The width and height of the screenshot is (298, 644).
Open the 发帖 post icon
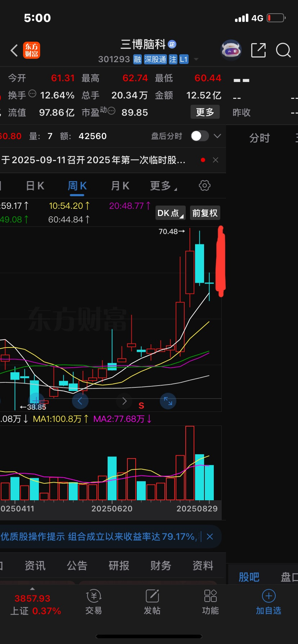152,603
